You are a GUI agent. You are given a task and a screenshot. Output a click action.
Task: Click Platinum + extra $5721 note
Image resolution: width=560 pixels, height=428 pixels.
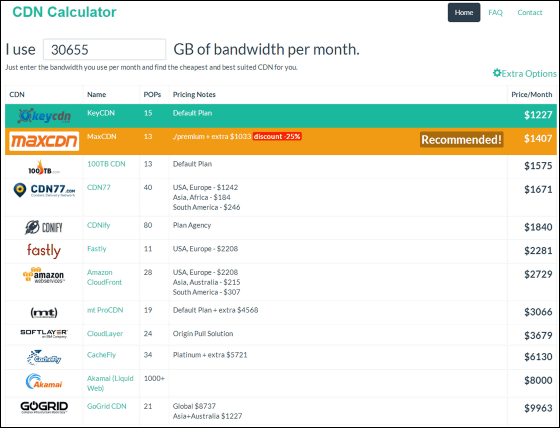click(x=210, y=355)
